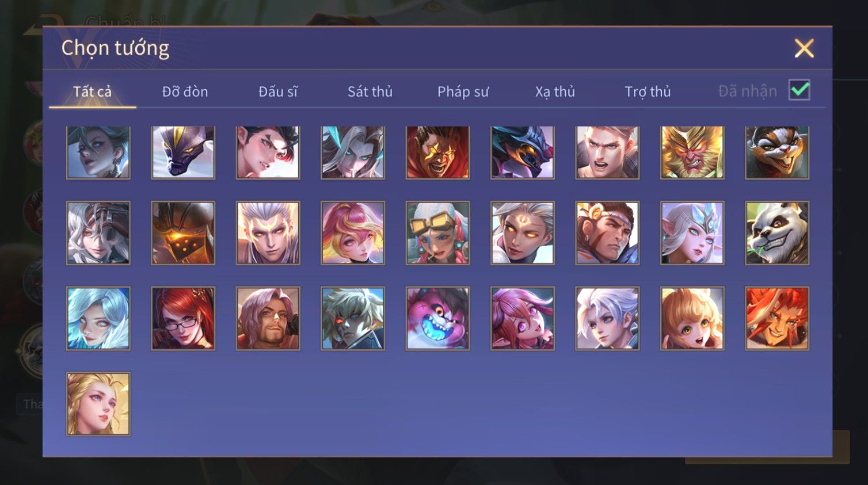
Task: Pick the hero with goggles on head
Action: click(437, 233)
